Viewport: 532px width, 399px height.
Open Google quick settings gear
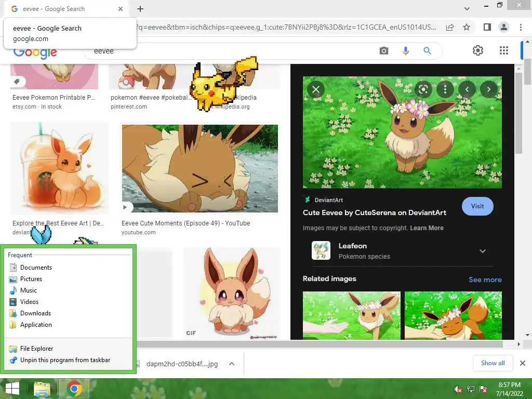click(x=478, y=50)
